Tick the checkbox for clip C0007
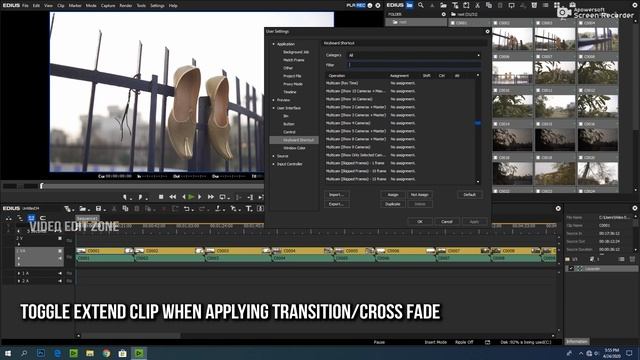The height and width of the screenshot is (360, 640). [x=538, y=56]
